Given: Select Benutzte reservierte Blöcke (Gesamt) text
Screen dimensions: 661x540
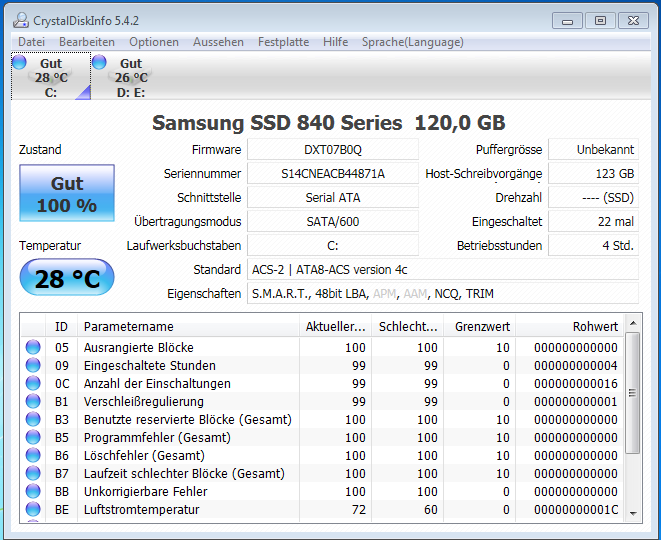Looking at the screenshot, I should [x=188, y=420].
